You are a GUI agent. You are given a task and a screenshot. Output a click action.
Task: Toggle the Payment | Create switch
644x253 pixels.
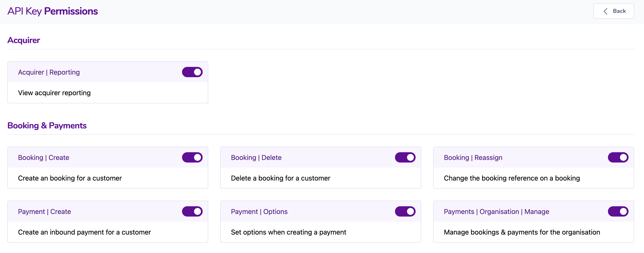point(192,212)
